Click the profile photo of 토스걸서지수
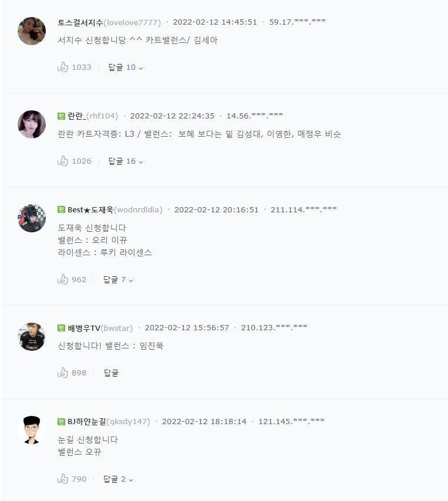Viewport: 448px width, 501px height. pos(32,31)
